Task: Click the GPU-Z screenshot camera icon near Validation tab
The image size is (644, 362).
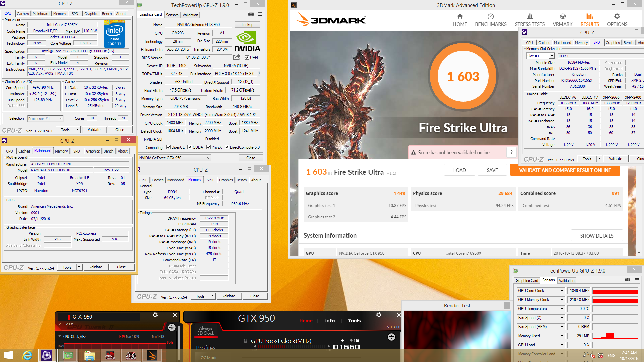Action: point(251,14)
